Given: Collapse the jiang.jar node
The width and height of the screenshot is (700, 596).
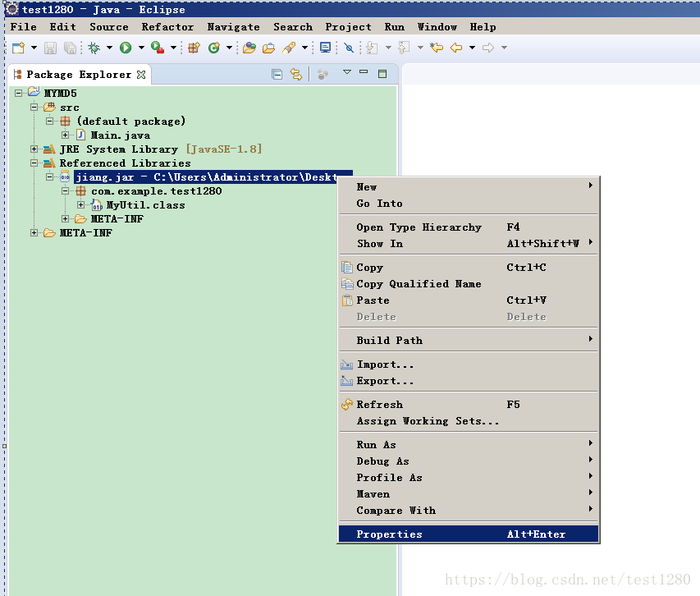Looking at the screenshot, I should coord(49,177).
